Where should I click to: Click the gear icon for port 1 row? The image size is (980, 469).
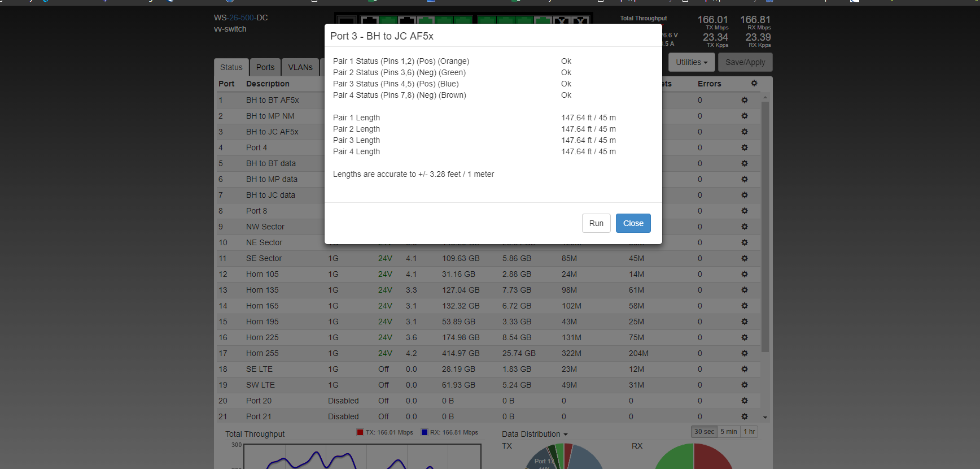click(744, 100)
